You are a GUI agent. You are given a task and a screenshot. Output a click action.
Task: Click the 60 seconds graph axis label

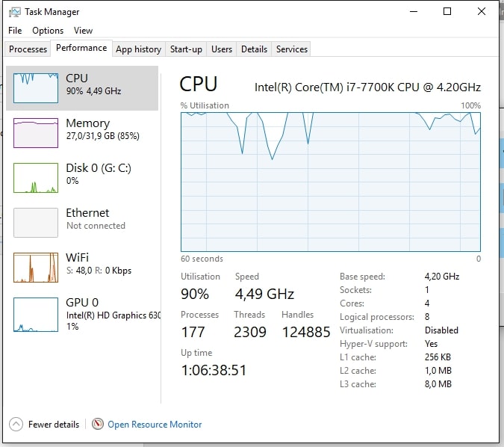202,259
